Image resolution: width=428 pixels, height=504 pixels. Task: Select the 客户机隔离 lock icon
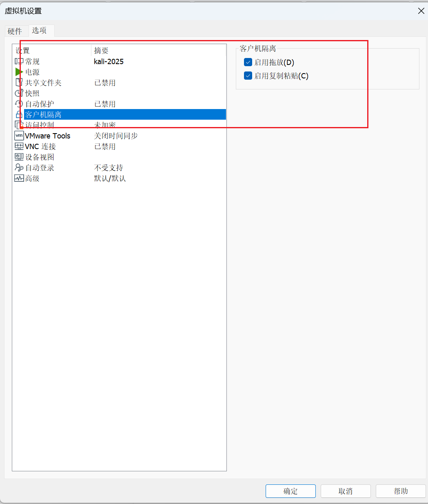point(19,114)
